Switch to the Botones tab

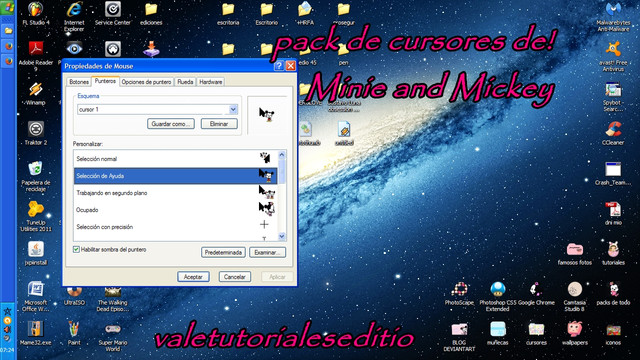pos(79,82)
